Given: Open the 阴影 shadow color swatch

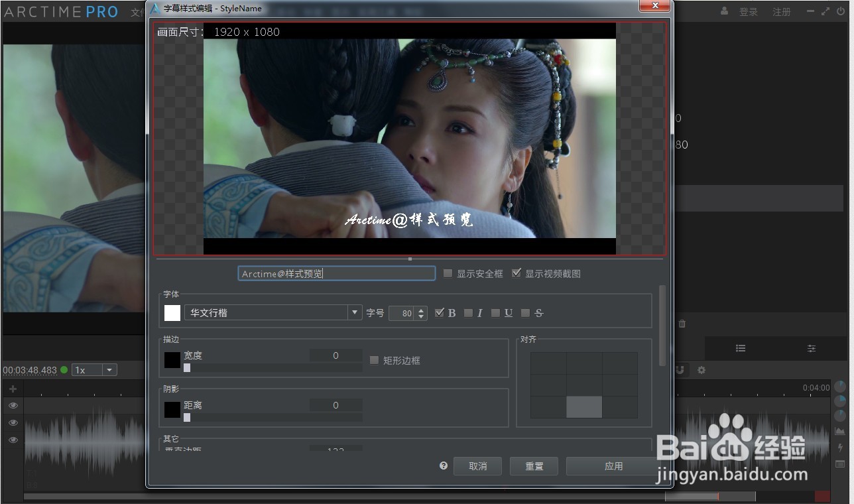Looking at the screenshot, I should pos(172,410).
